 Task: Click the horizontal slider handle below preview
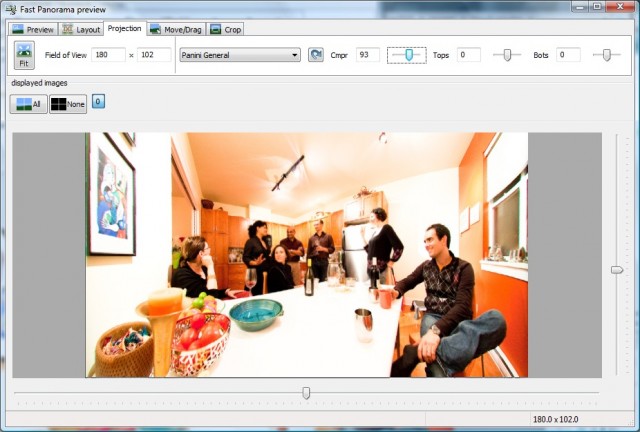pyautogui.click(x=306, y=393)
